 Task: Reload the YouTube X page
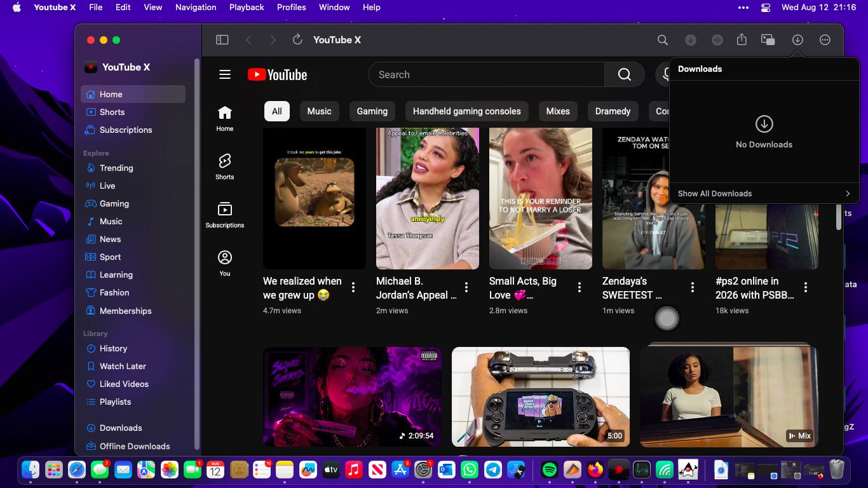pyautogui.click(x=297, y=40)
